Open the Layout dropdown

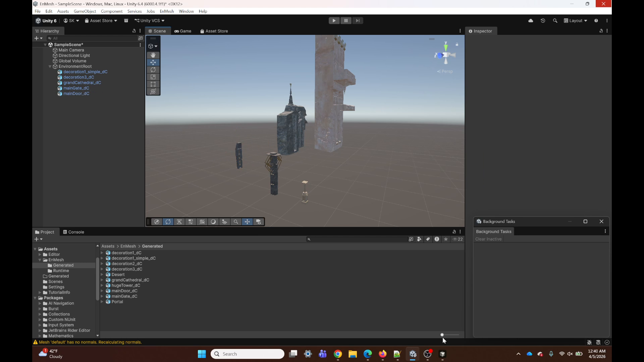pyautogui.click(x=576, y=21)
